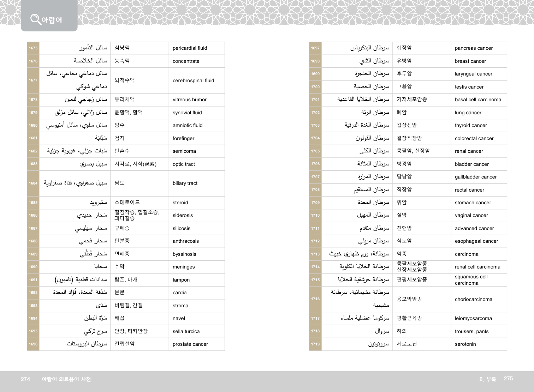This screenshot has width=534, height=392.
Task: Select the 'pericardial fluid' English term
Action: pos(190,48)
